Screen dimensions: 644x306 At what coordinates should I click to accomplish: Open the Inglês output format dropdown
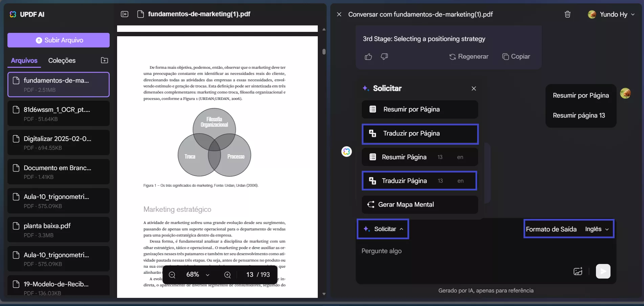point(597,229)
